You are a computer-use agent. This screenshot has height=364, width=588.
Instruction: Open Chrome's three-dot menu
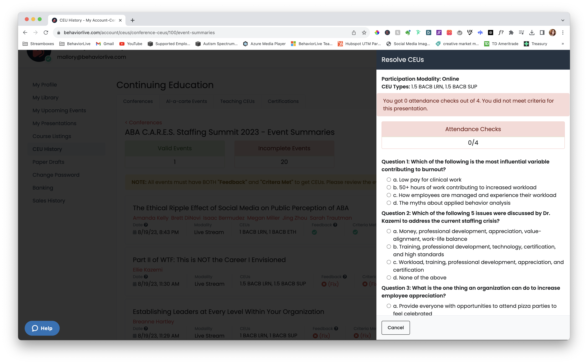pos(563,33)
